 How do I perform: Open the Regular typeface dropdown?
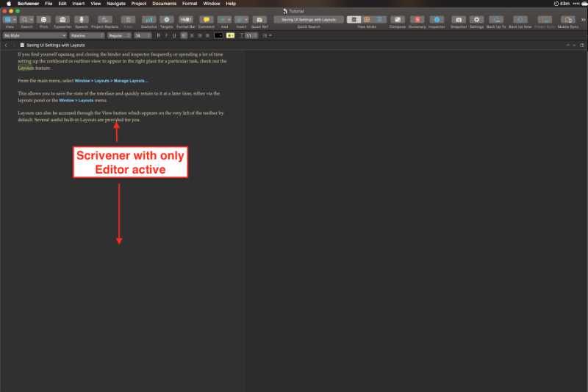(119, 35)
